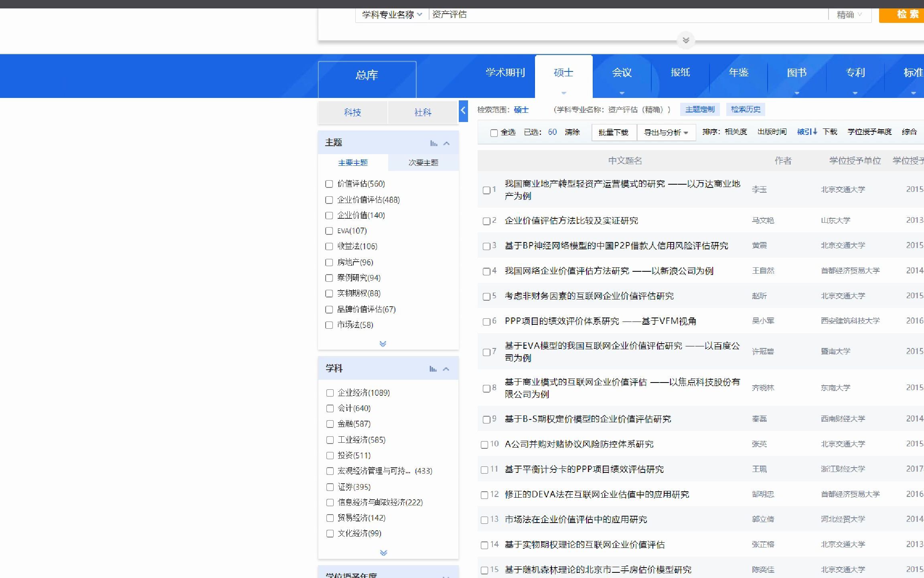The height and width of the screenshot is (578, 924).
Task: Click 清除 to clear selections
Action: point(572,132)
